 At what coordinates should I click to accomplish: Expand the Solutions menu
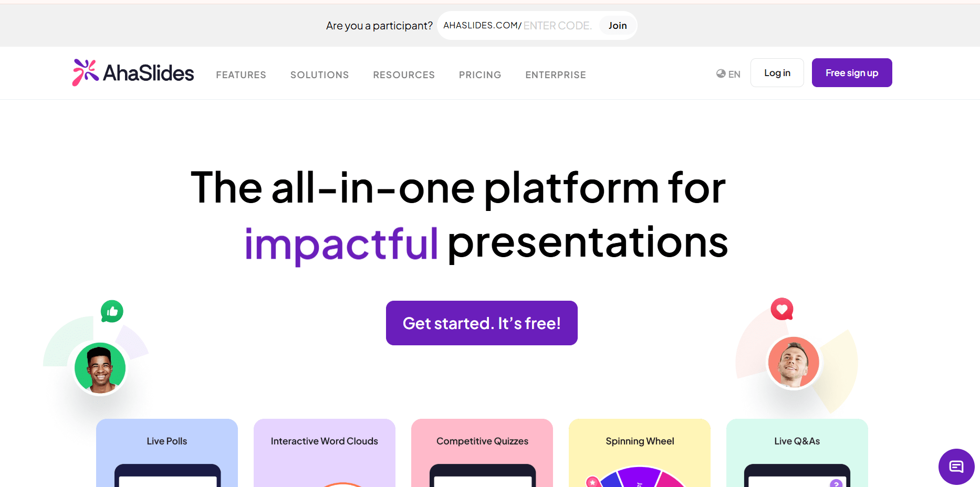[319, 75]
